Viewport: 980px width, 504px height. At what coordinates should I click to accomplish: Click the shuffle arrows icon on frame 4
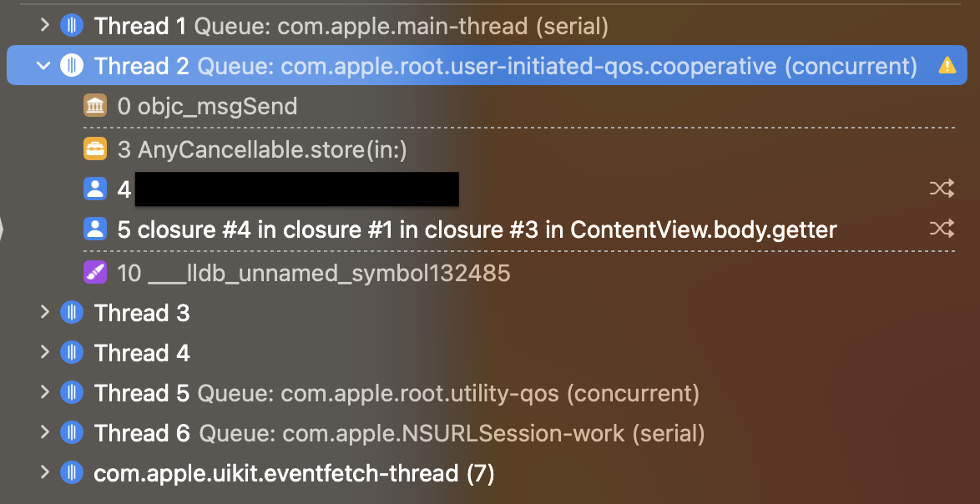tap(942, 189)
